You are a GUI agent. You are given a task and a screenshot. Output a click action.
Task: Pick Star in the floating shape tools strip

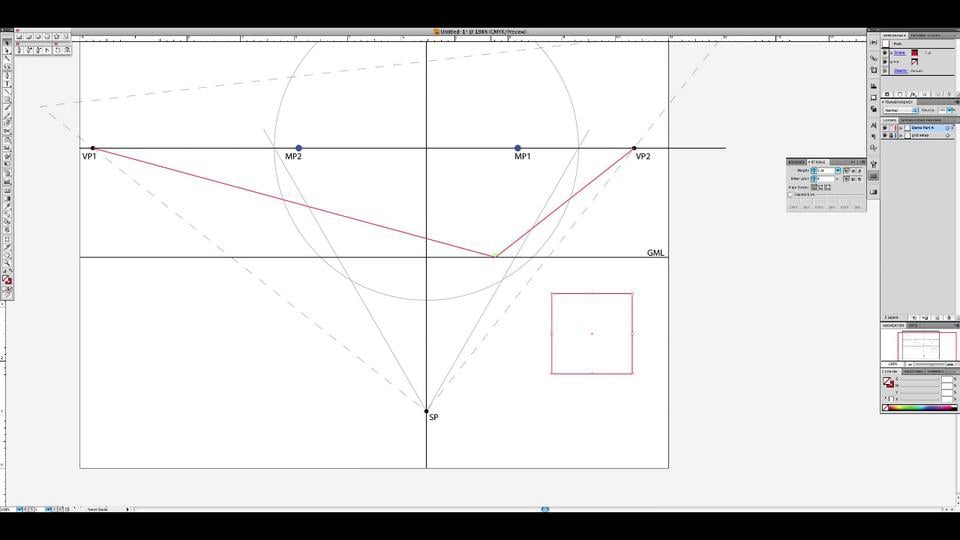point(56,37)
